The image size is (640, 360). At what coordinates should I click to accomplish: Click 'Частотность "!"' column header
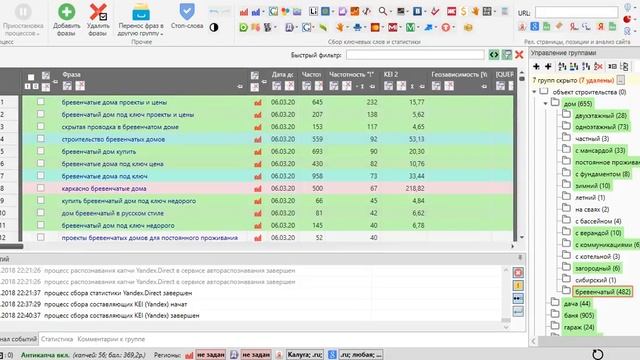click(x=351, y=74)
